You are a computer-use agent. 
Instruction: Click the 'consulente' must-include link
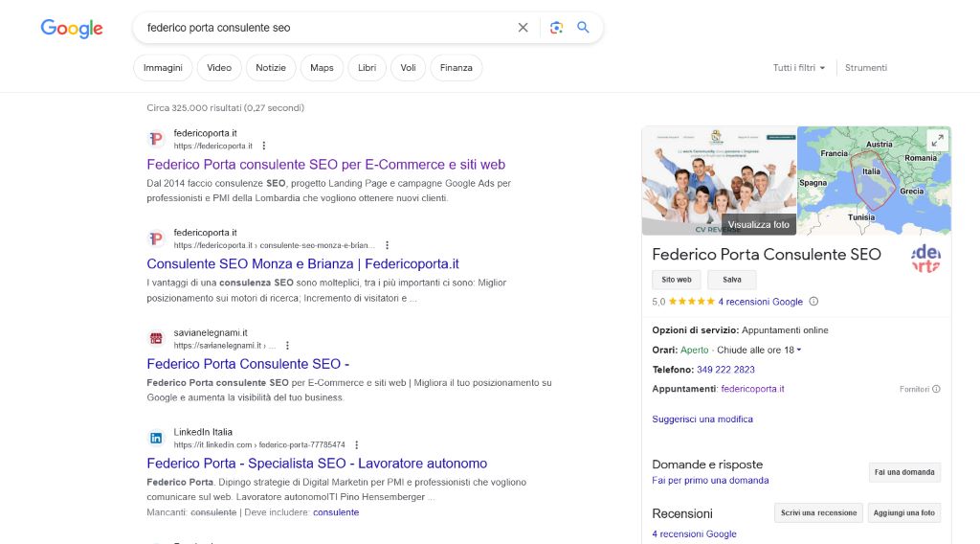(336, 512)
